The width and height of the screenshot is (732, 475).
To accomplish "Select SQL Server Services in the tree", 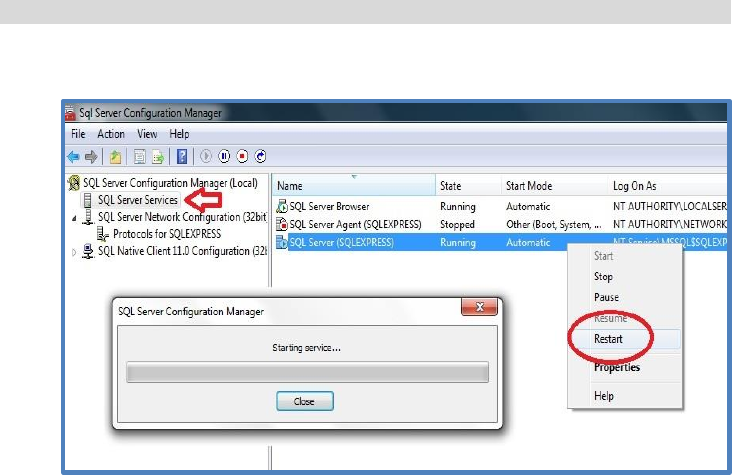I will point(138,200).
